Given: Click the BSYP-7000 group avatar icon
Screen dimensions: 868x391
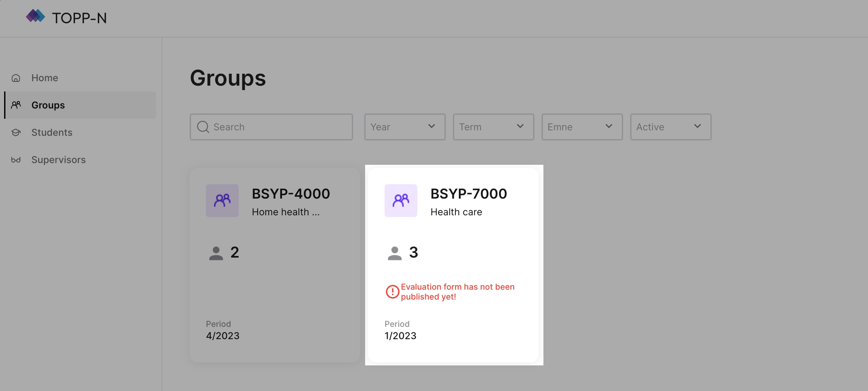Looking at the screenshot, I should coord(400,201).
